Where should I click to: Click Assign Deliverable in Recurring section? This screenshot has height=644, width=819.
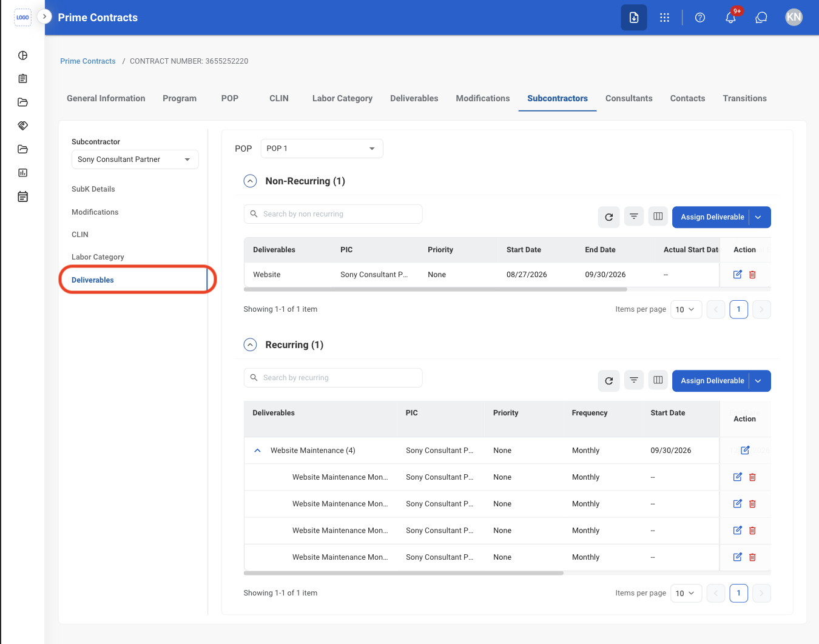click(712, 381)
